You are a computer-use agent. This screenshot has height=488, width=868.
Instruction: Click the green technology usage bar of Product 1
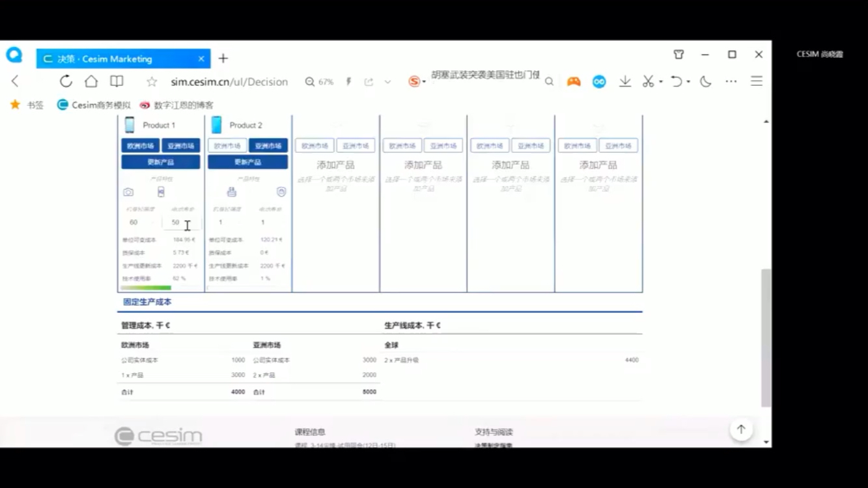146,288
